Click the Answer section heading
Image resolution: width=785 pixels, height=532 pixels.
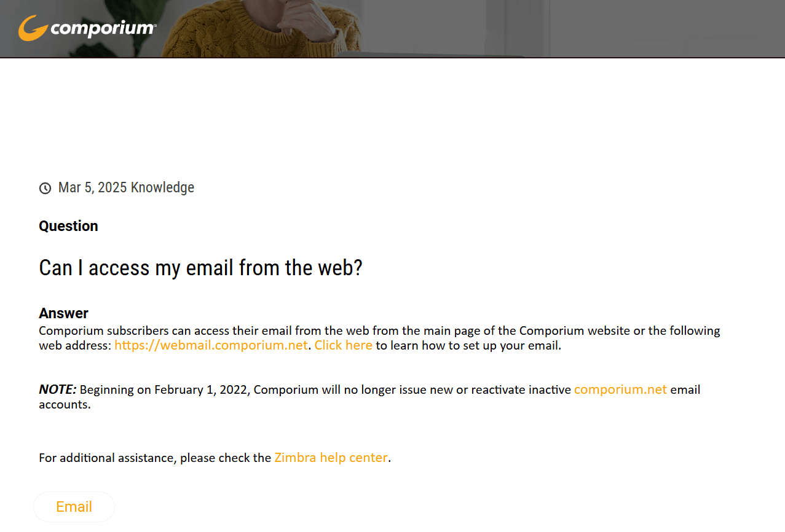pos(63,313)
